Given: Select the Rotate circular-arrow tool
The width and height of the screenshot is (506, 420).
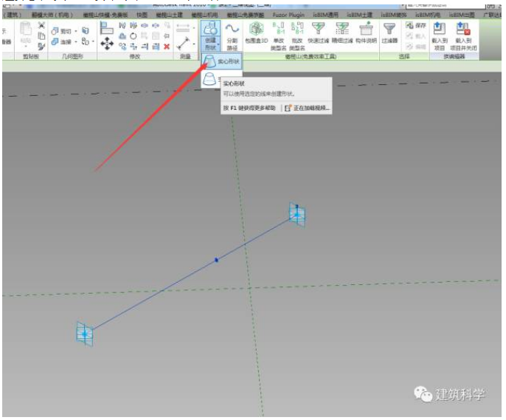Looking at the screenshot, I should click(134, 36).
